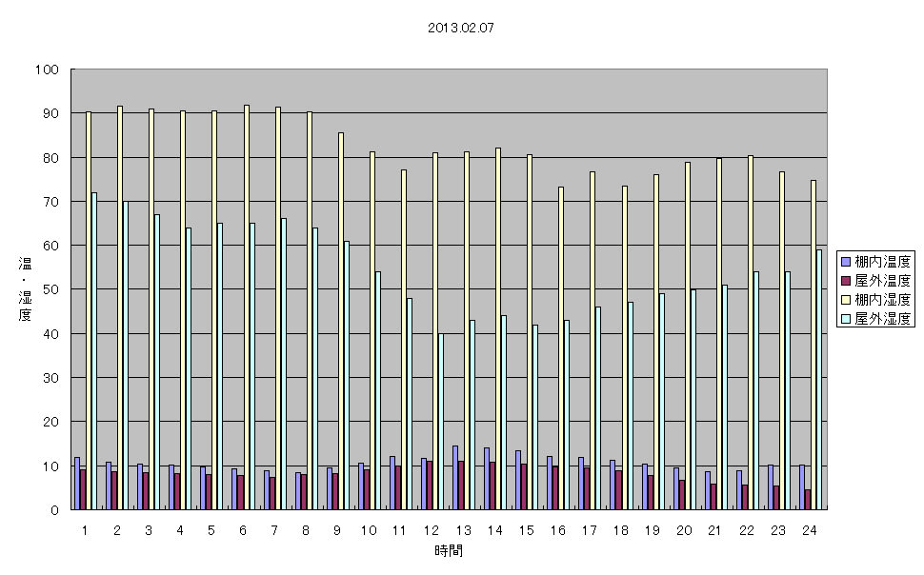Click x-axis hour label 11

(399, 530)
